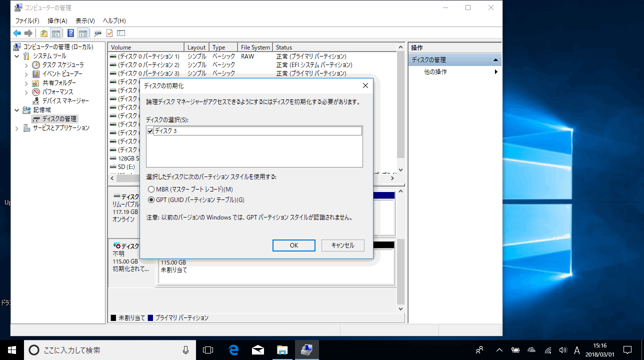This screenshot has width=644, height=360.
Task: Click the checkmark document toolbar icon
Action: (109, 33)
